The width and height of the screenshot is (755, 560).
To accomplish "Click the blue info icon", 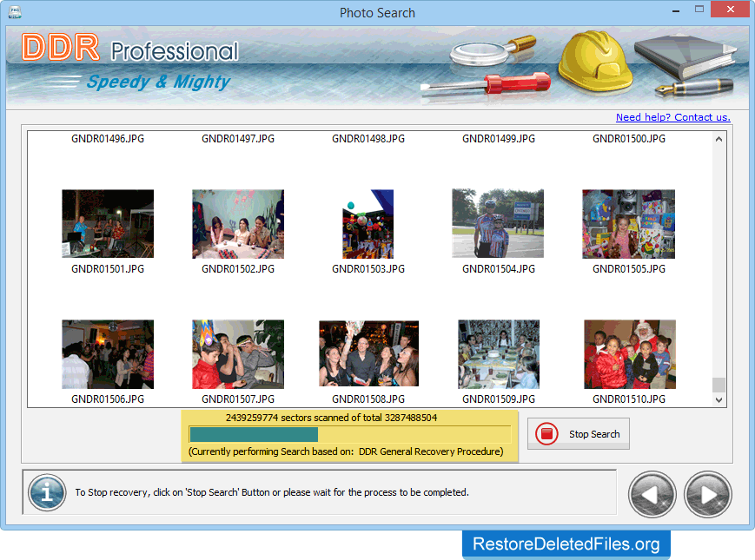I will 47,492.
